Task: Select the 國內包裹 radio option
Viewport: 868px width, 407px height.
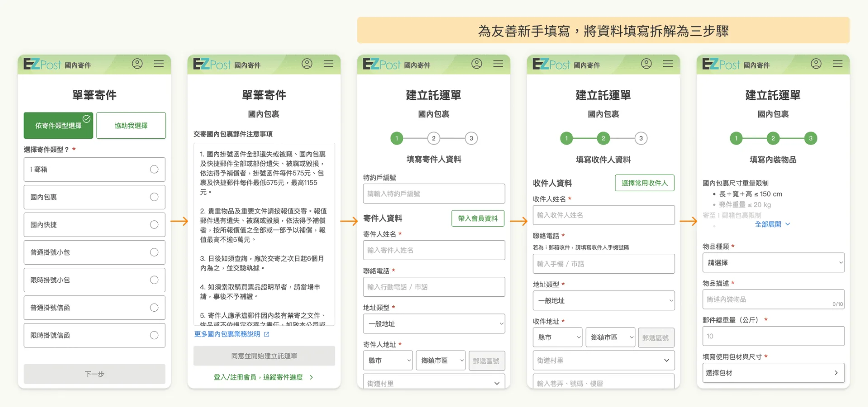Action: coord(94,197)
